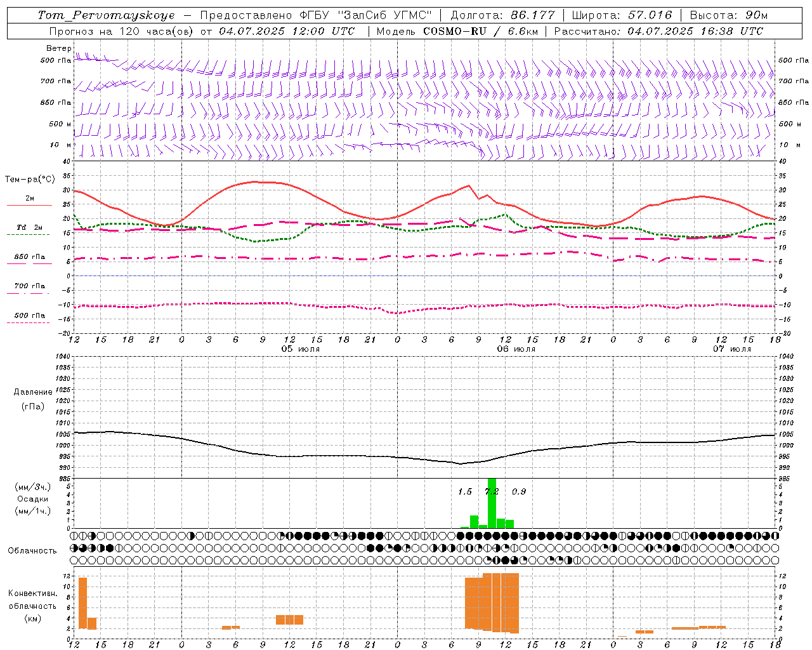
Task: Click the 'Высота: 90м' elevation text
Action: tap(728, 15)
